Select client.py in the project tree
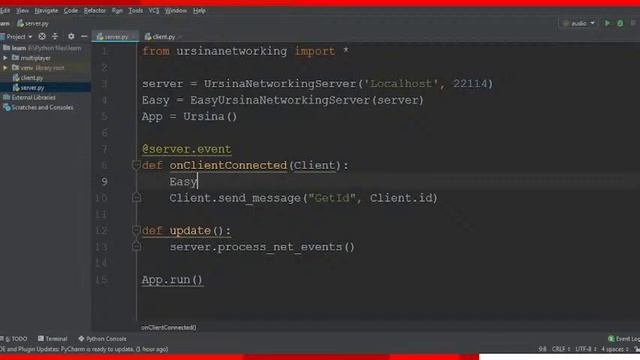This screenshot has height=360, width=640. tap(28, 78)
